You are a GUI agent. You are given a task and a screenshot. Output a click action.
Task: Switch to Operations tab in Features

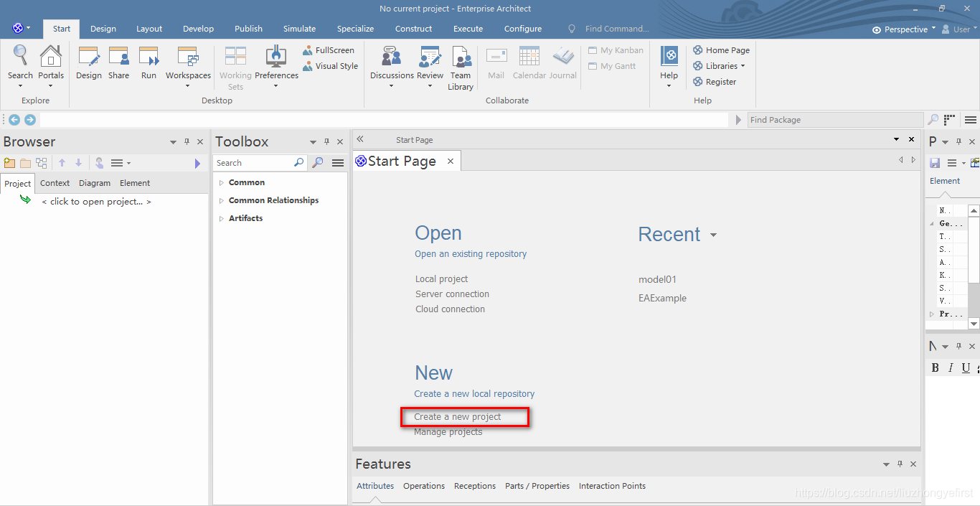(424, 486)
